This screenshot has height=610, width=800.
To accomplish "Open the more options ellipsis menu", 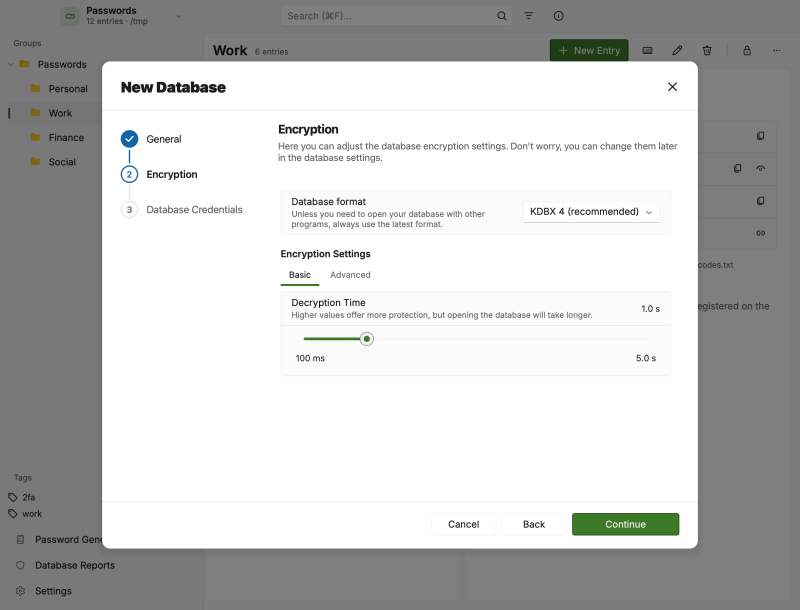I will tap(777, 50).
